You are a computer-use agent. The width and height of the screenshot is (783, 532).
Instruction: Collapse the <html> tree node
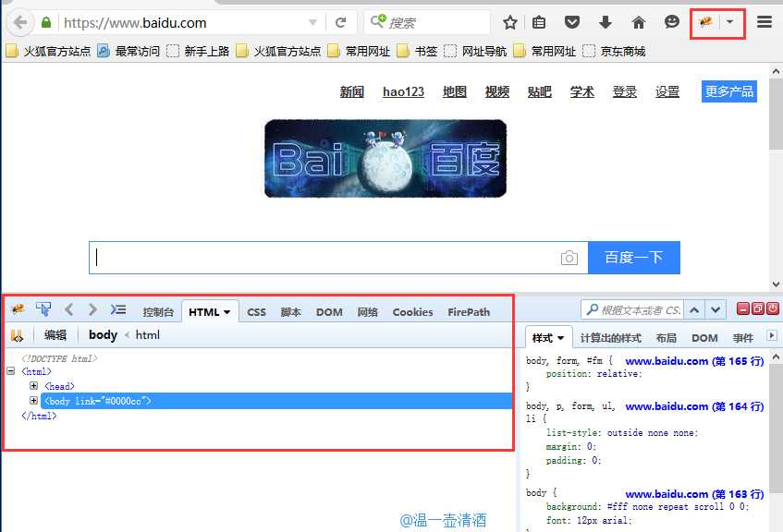click(10, 371)
